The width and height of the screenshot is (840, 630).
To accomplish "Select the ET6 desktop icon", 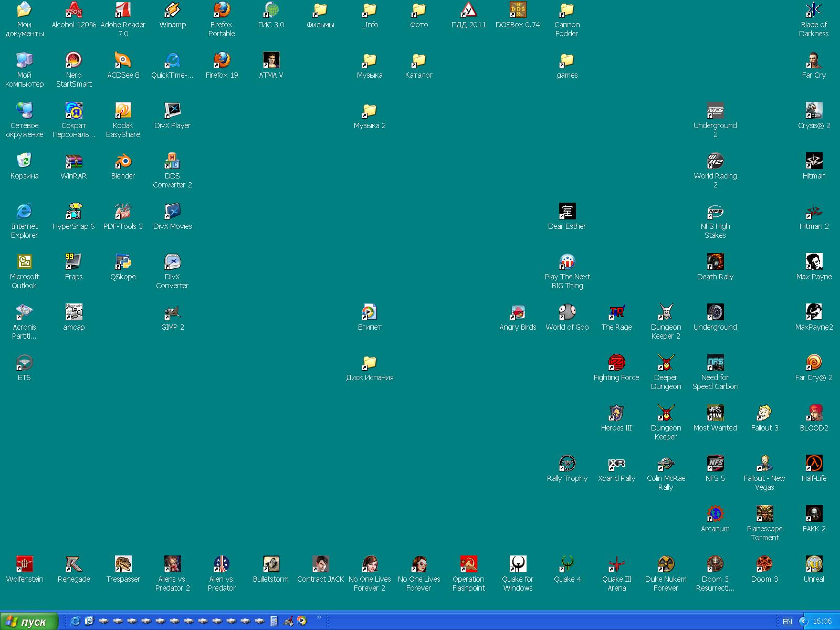I will coord(24,362).
